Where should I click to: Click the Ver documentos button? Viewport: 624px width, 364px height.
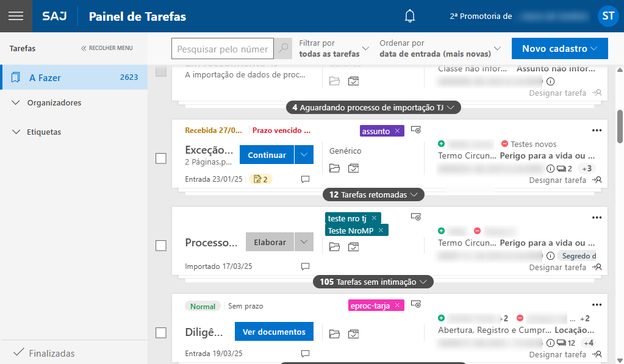274,332
